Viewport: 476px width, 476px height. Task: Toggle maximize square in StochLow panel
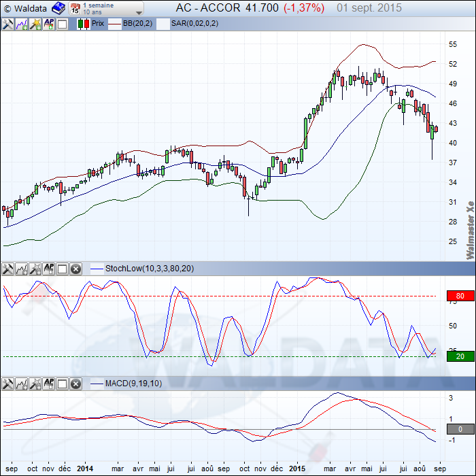(62, 269)
